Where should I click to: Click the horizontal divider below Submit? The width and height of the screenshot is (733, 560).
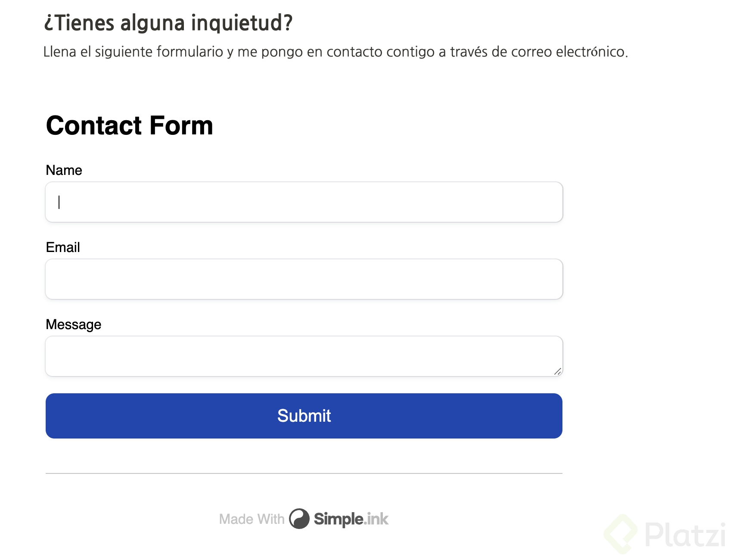[x=304, y=473]
